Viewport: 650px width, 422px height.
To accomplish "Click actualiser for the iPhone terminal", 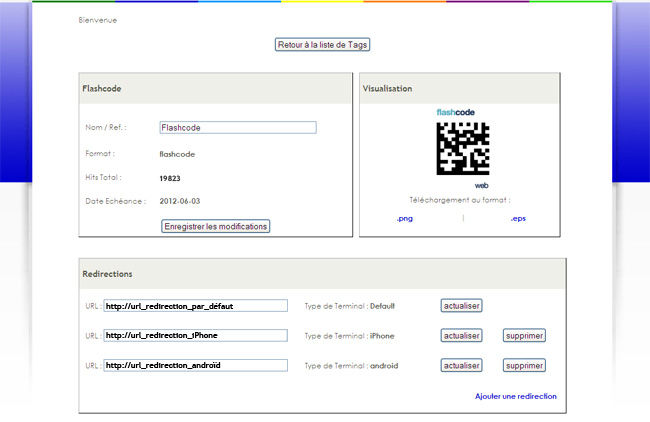I will pos(461,336).
